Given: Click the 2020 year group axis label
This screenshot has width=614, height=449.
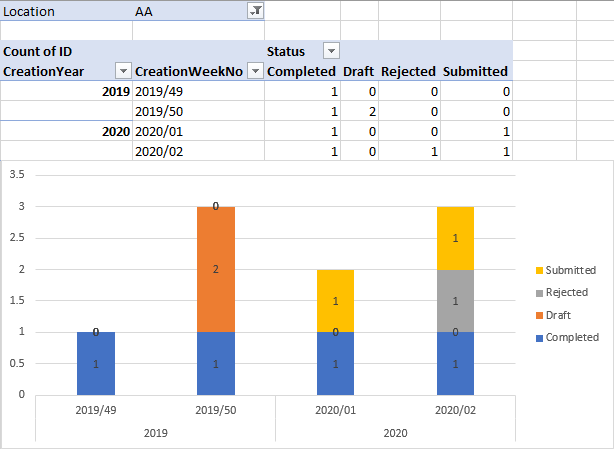Looking at the screenshot, I should 395,433.
